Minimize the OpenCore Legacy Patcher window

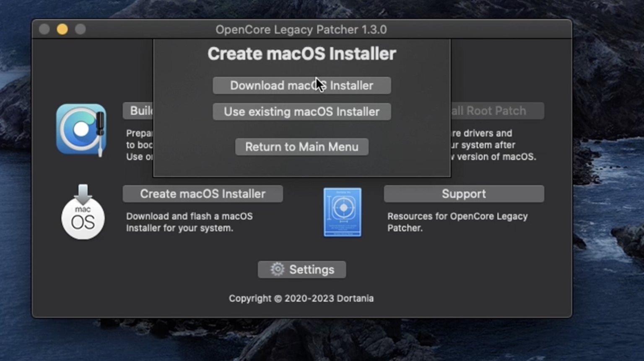(62, 29)
